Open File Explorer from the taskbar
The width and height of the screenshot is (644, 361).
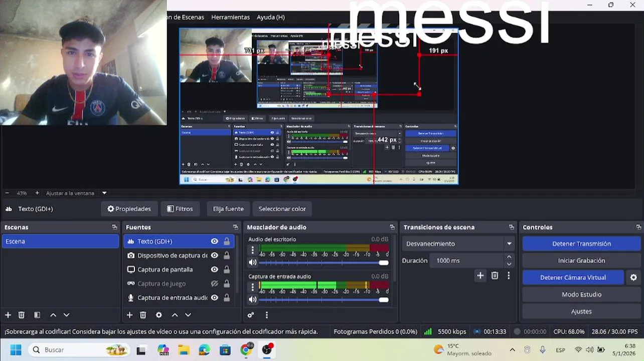(x=184, y=349)
